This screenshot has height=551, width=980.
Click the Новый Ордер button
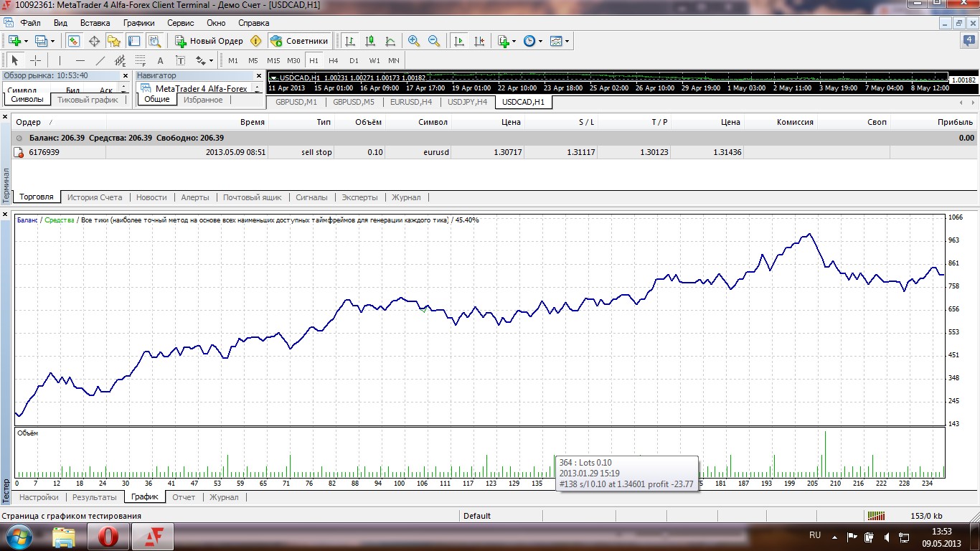point(208,41)
